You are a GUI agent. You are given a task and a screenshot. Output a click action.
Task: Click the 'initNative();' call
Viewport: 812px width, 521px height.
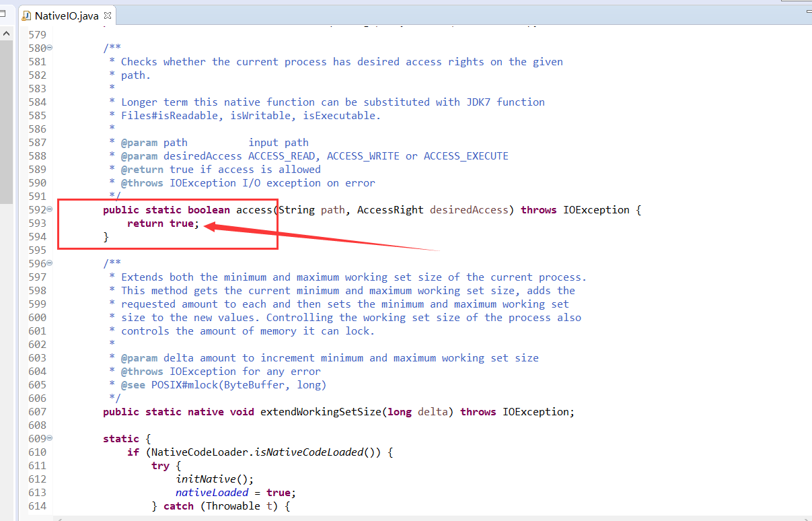coord(215,479)
